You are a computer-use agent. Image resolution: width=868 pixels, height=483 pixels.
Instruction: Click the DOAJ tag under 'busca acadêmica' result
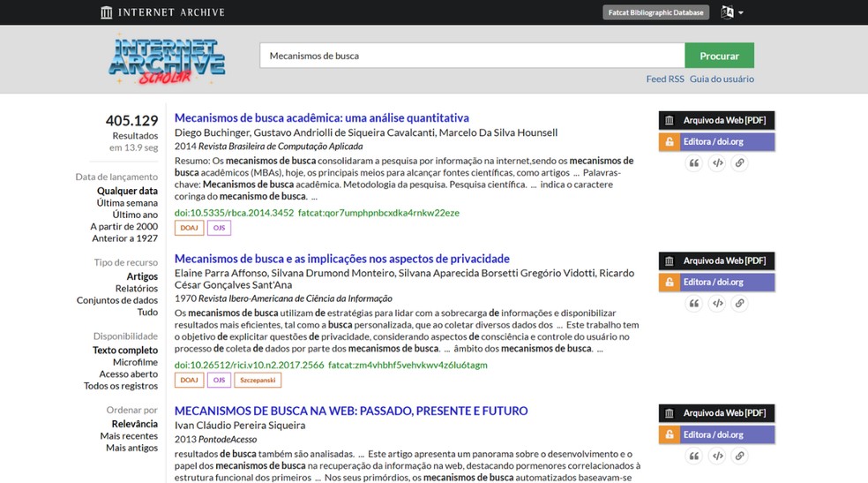coord(189,228)
